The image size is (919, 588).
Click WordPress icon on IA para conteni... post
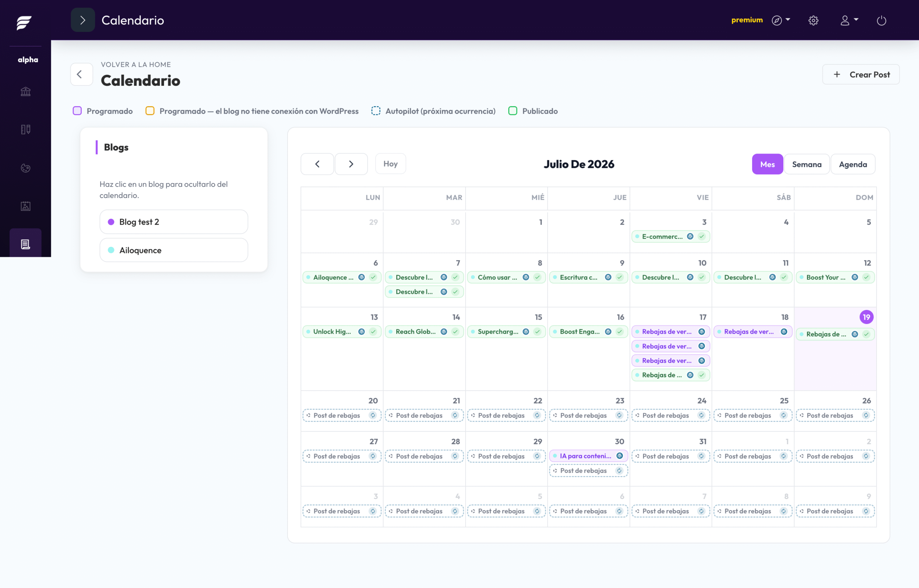pos(620,456)
